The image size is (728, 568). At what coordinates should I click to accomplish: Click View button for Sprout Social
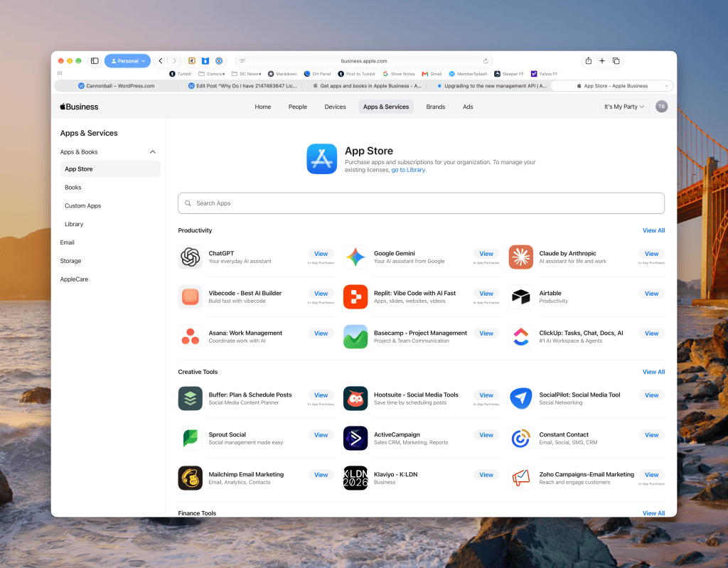pyautogui.click(x=321, y=435)
